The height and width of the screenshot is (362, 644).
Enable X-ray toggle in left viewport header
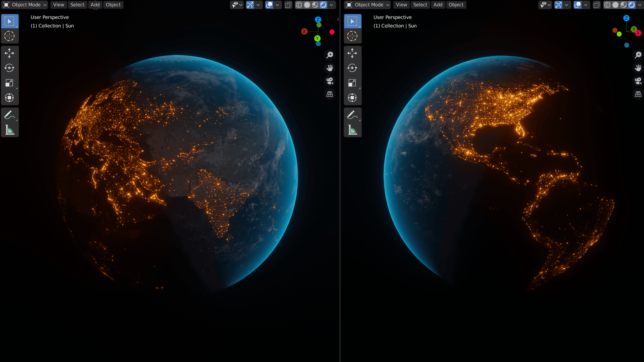click(x=288, y=5)
